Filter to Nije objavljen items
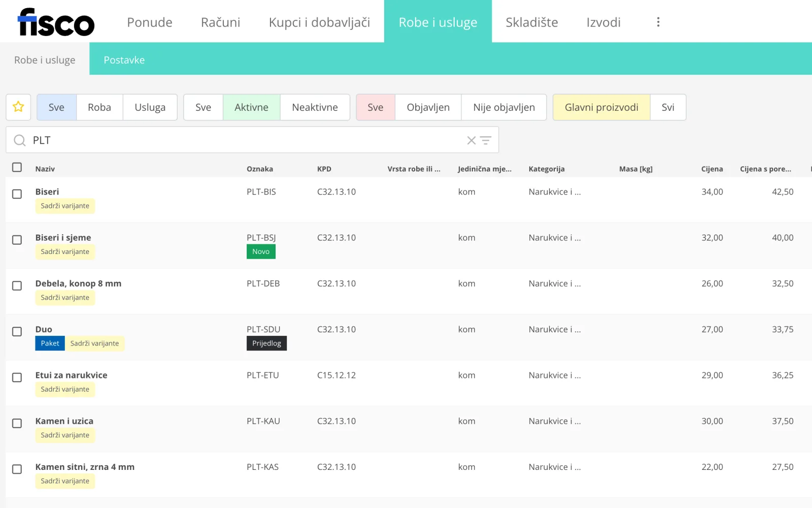The height and width of the screenshot is (508, 812). 504,107
